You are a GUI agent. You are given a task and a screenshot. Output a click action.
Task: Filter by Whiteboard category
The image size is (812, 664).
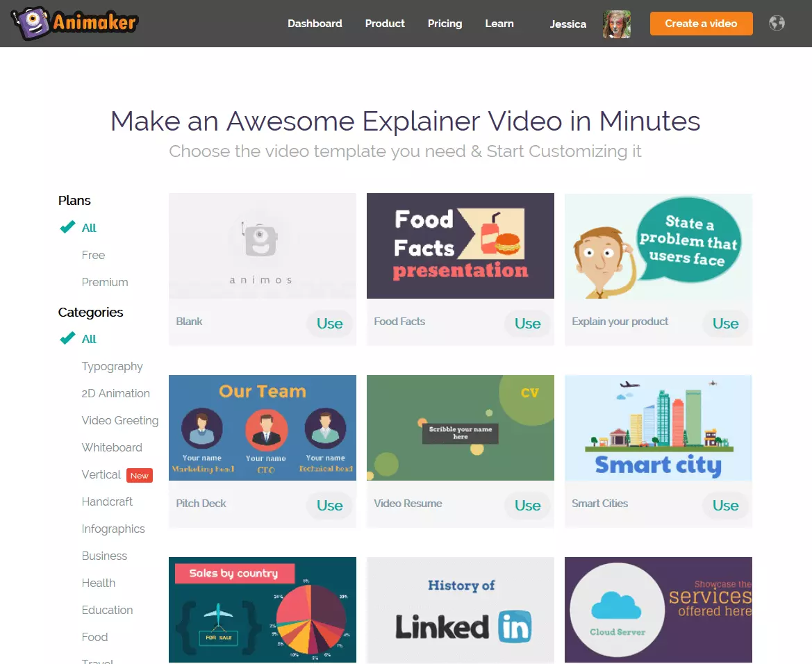(112, 447)
